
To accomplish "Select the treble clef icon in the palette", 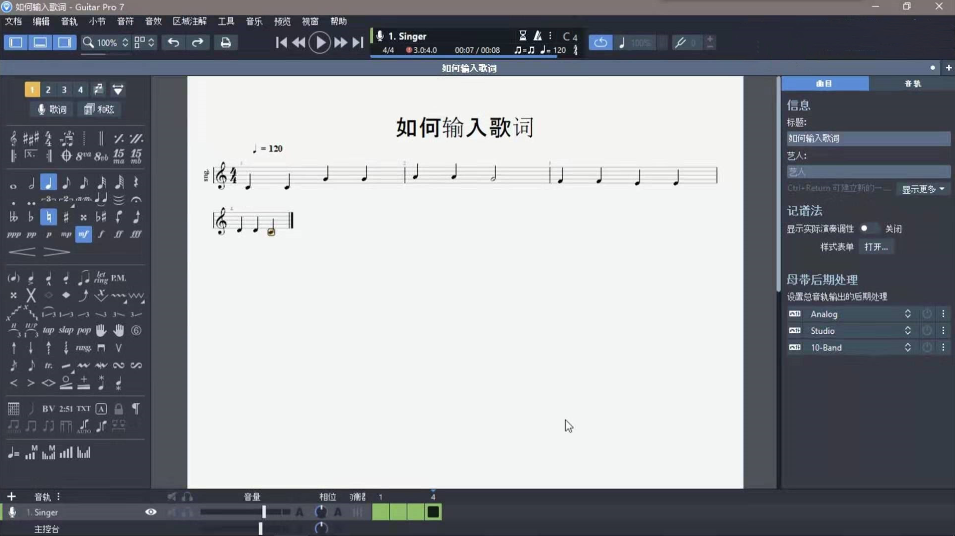I will (x=13, y=138).
